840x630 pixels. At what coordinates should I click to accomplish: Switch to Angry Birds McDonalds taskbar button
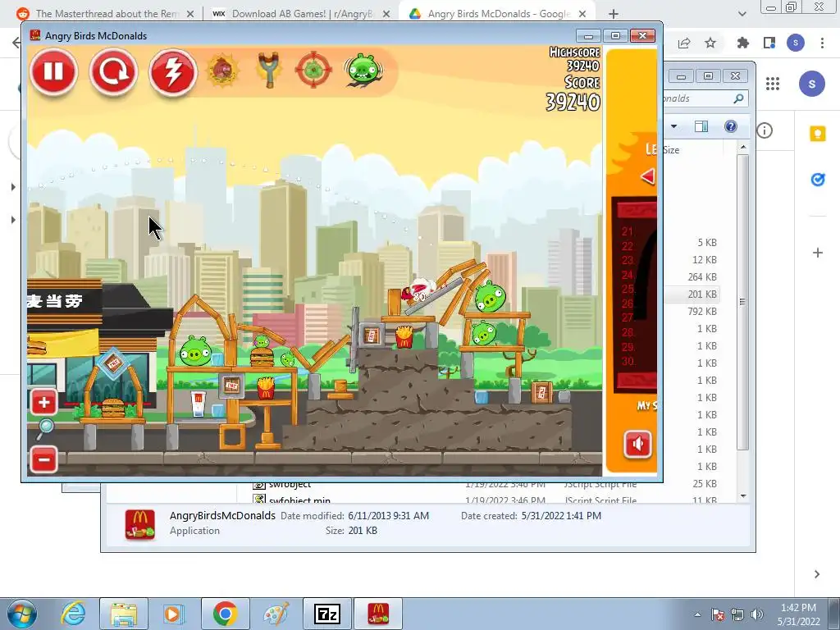click(x=378, y=614)
